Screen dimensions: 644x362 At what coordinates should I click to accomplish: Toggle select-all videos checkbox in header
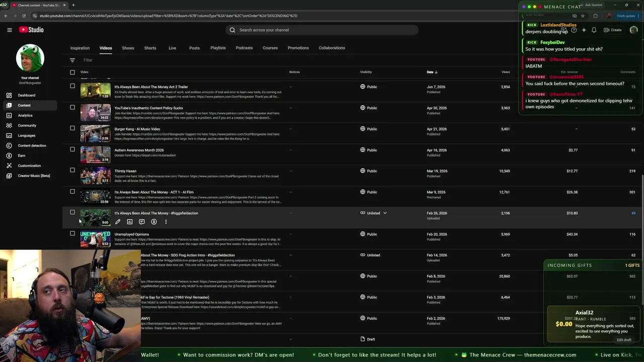[x=72, y=72]
